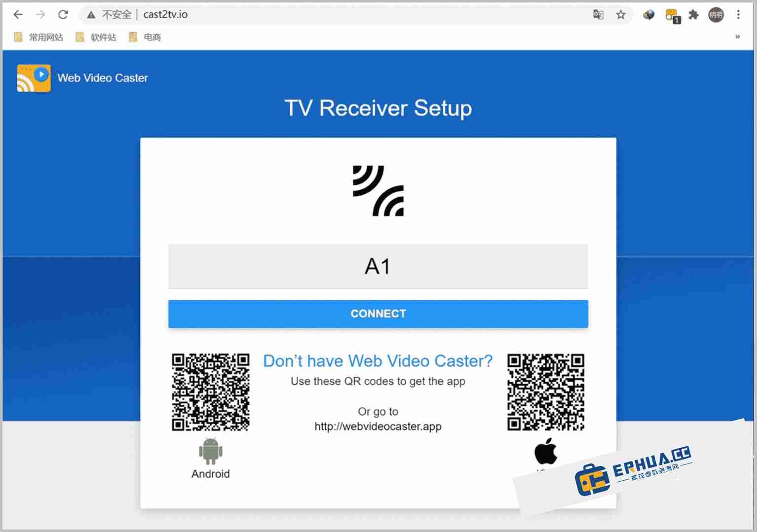Click the Don't have Web Video Caster? heading
Screen dimensions: 757x532
tap(378, 361)
